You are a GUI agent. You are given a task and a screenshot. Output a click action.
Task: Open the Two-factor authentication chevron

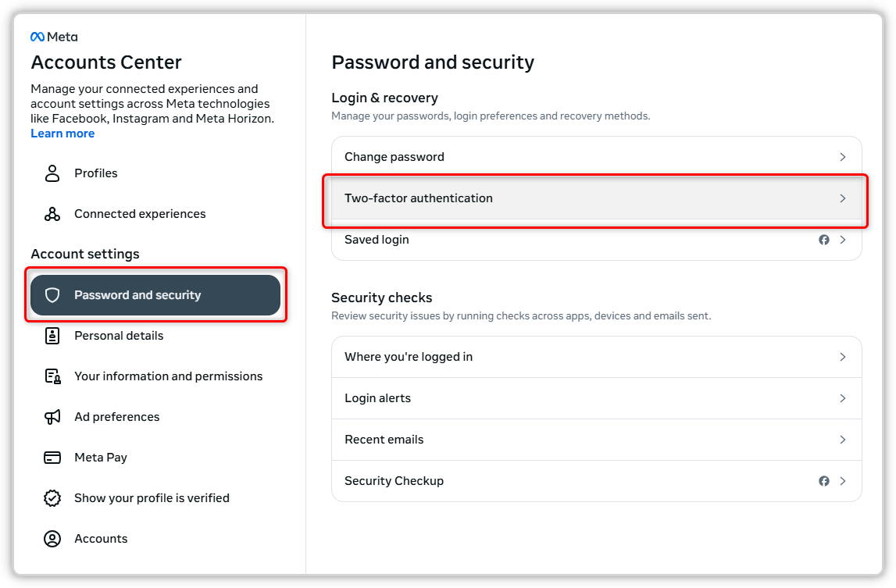tap(842, 198)
